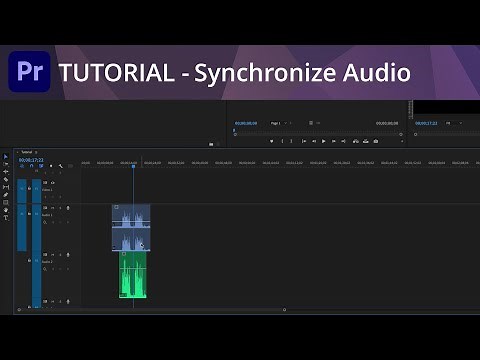Open the Tutorial sequence tab
This screenshot has width=480, height=360.
pos(27,152)
